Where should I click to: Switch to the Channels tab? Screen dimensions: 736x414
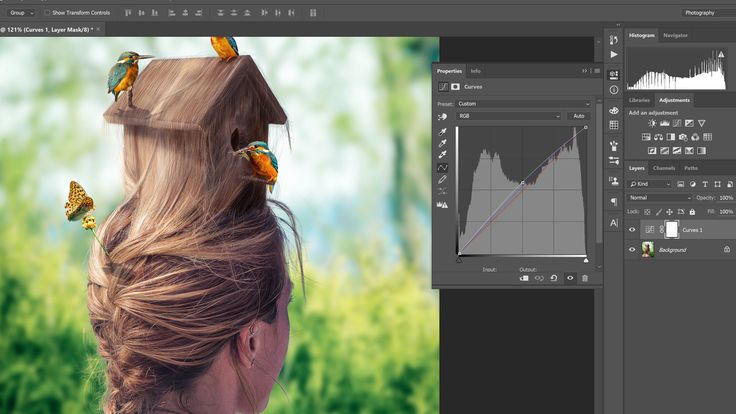[664, 168]
